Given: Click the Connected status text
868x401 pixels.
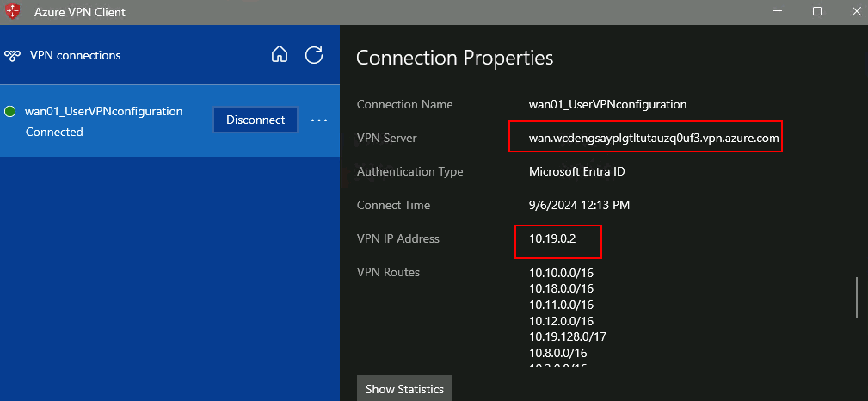Looking at the screenshot, I should 54,132.
